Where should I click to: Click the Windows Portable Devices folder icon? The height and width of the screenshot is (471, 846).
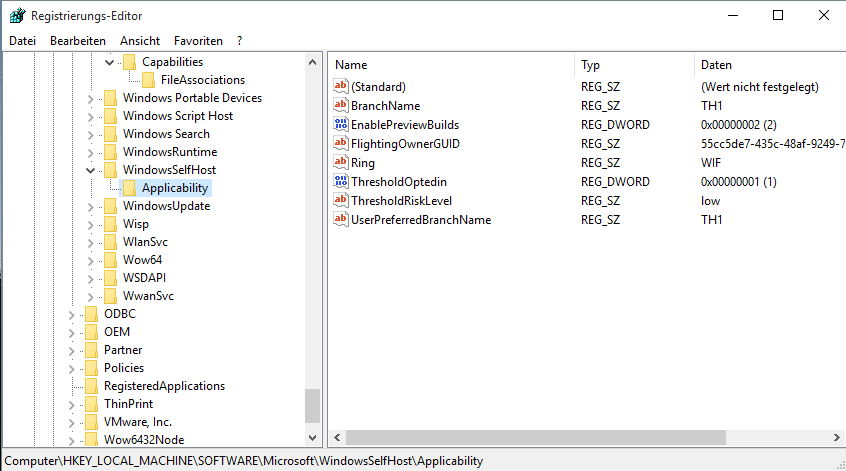pos(111,98)
